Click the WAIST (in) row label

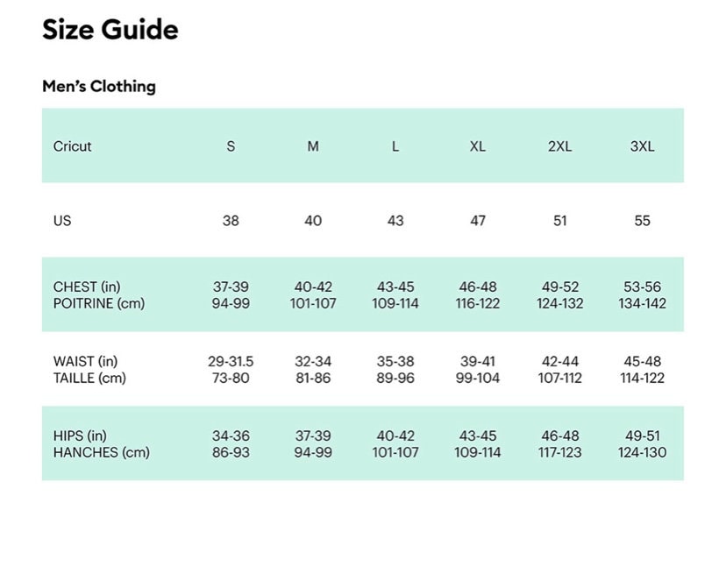click(x=85, y=361)
